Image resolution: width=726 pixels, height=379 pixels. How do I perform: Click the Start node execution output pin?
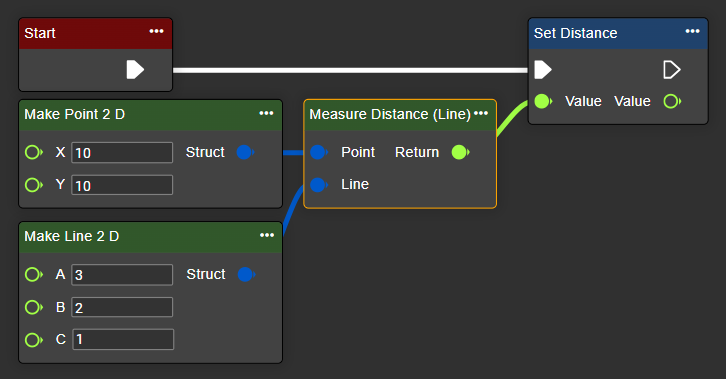[x=135, y=70]
